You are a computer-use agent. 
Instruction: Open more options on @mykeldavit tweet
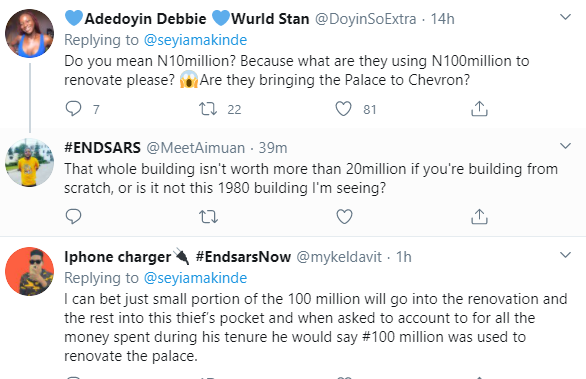click(565, 255)
